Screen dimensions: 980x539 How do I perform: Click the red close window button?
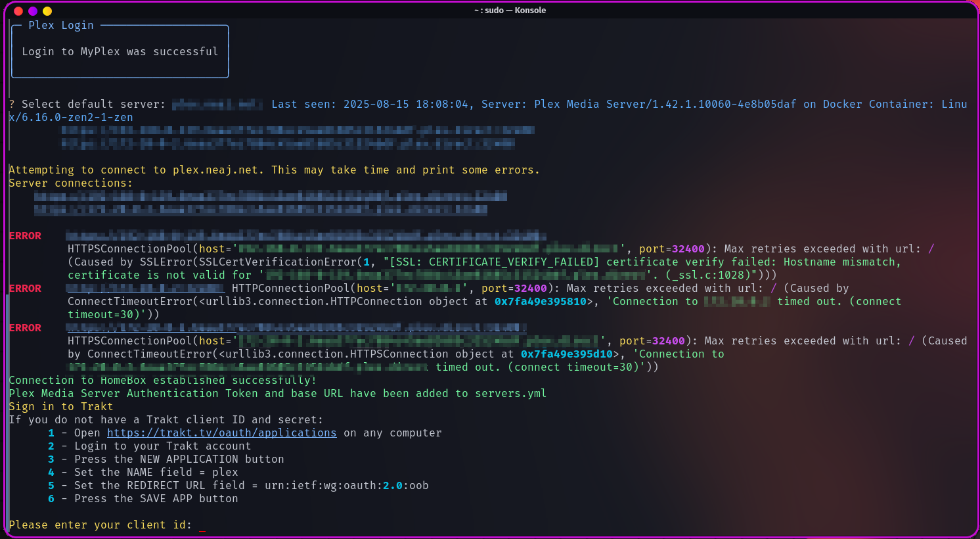tap(18, 11)
